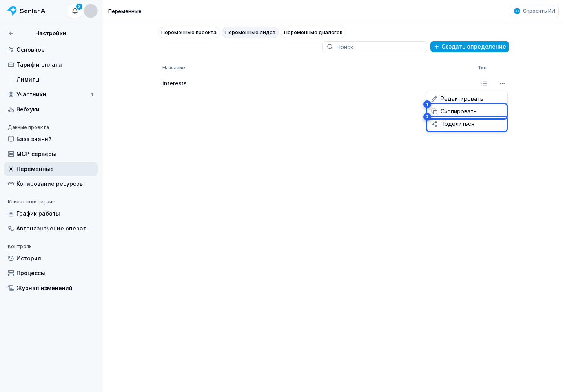The height and width of the screenshot is (392, 565).
Task: Open Участники section
Action: pos(51,94)
